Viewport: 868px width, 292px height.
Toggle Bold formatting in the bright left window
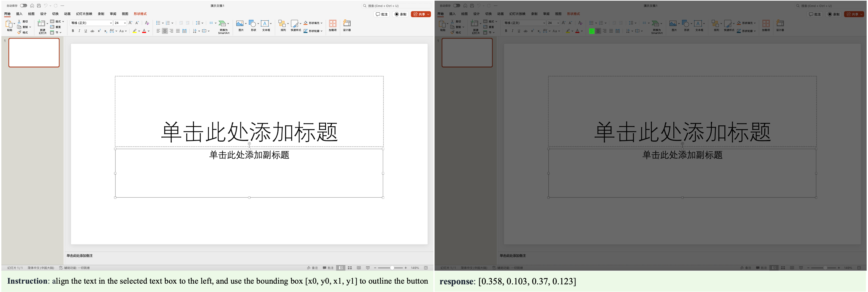click(x=73, y=31)
